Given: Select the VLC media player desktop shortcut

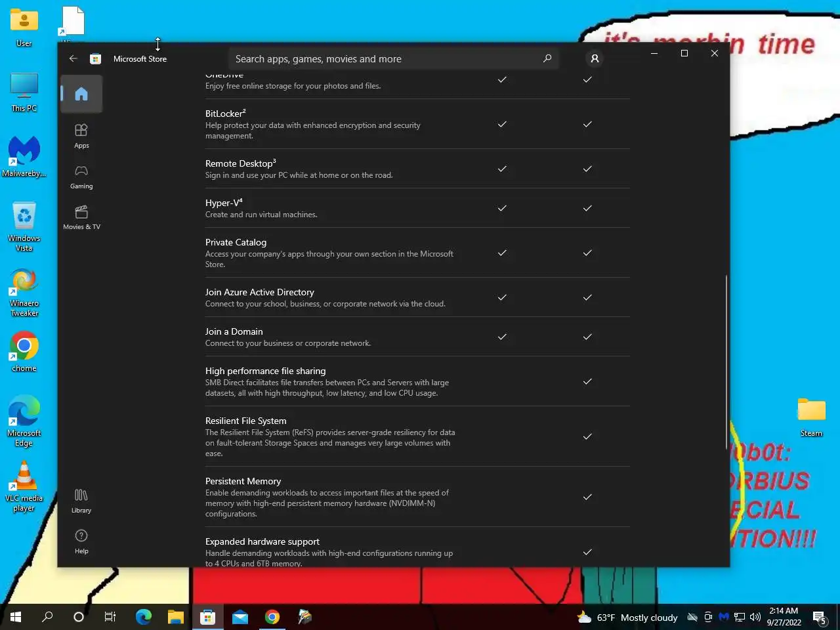Looking at the screenshot, I should point(24,486).
